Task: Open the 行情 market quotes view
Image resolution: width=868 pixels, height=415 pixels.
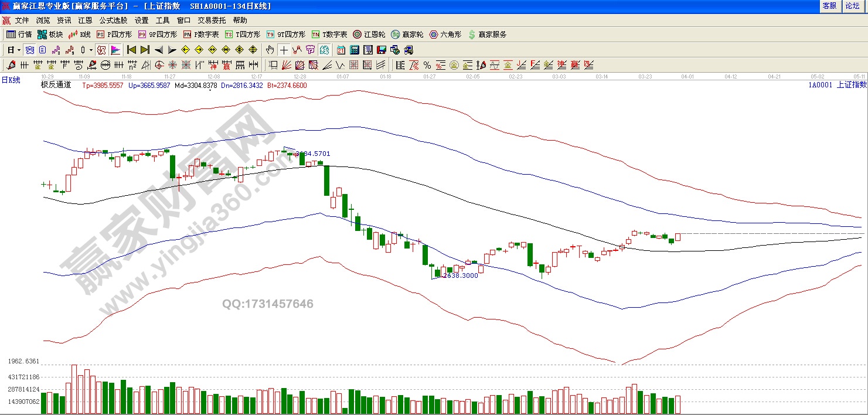Action: tap(19, 35)
